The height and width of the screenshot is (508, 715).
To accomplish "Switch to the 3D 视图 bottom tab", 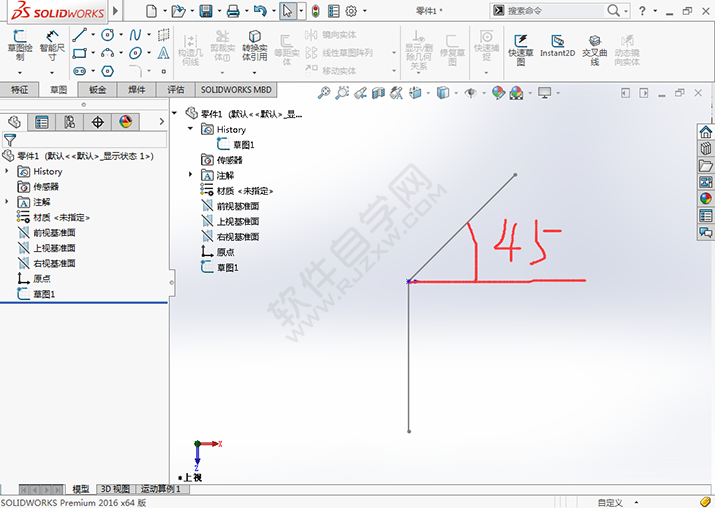I will point(115,489).
